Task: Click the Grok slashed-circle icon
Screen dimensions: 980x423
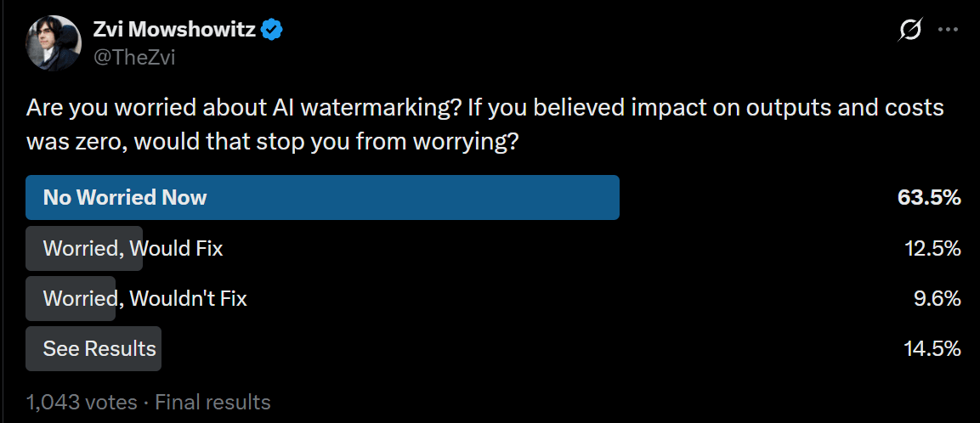Action: (911, 30)
